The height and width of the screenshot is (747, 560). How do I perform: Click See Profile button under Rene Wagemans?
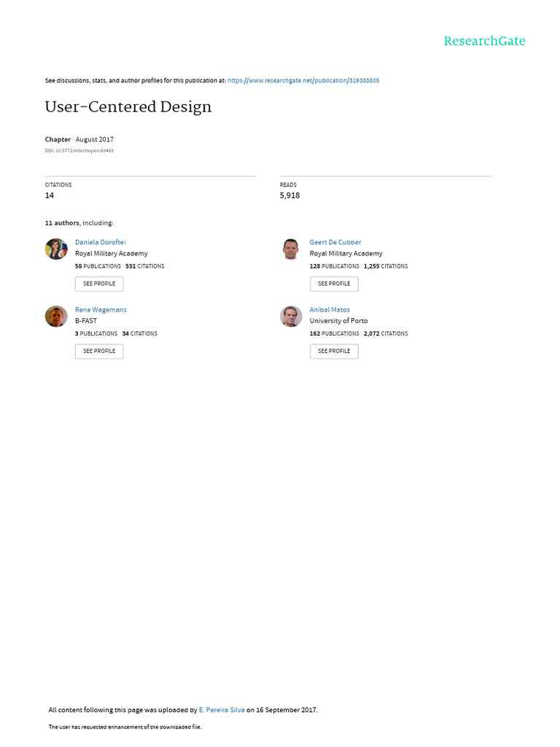[99, 351]
